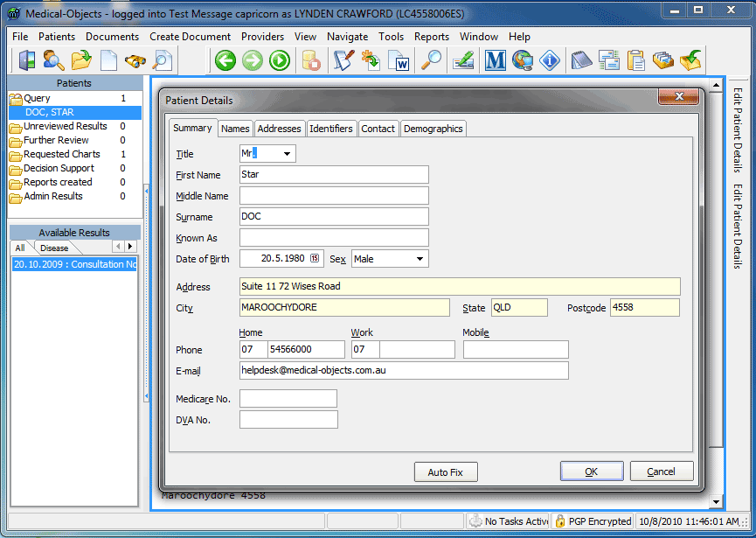The width and height of the screenshot is (756, 538).
Task: Click the patient search icon in toolbar
Action: pos(54,60)
